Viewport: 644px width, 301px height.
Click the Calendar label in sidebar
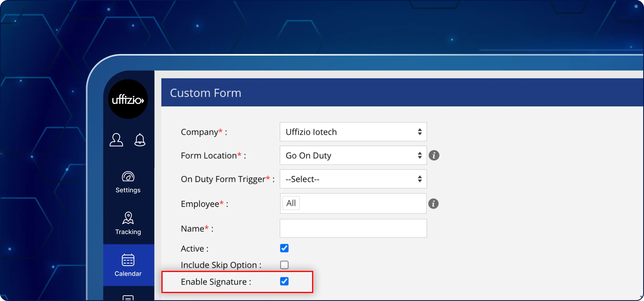pos(128,274)
